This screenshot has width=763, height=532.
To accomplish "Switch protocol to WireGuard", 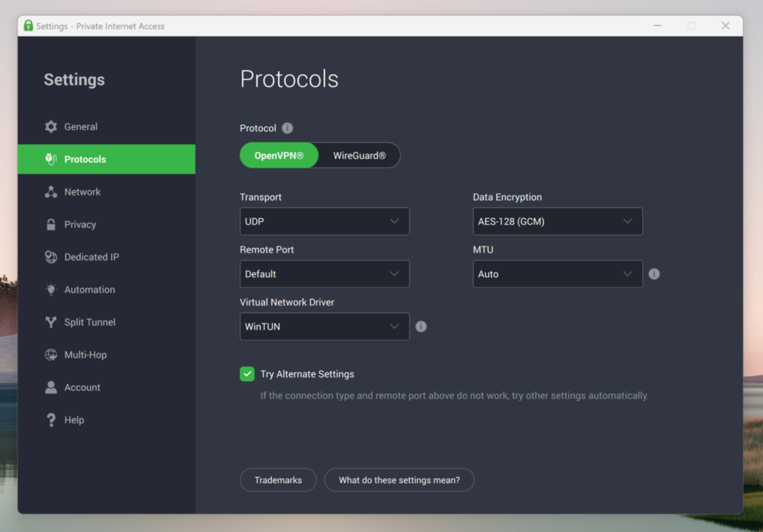I will pyautogui.click(x=359, y=155).
